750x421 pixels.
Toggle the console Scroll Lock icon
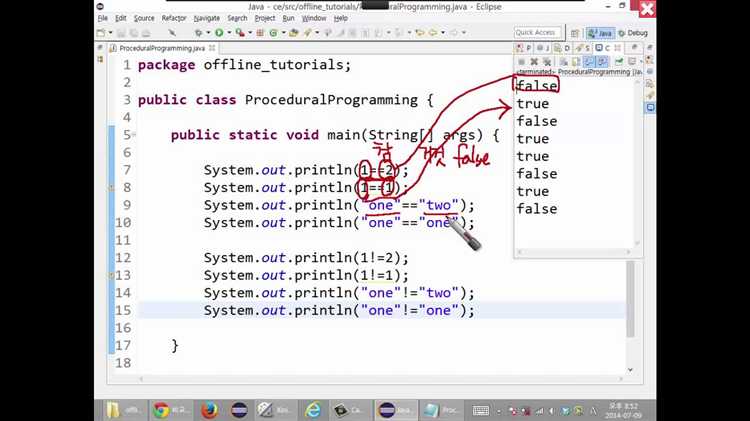pyautogui.click(x=575, y=62)
